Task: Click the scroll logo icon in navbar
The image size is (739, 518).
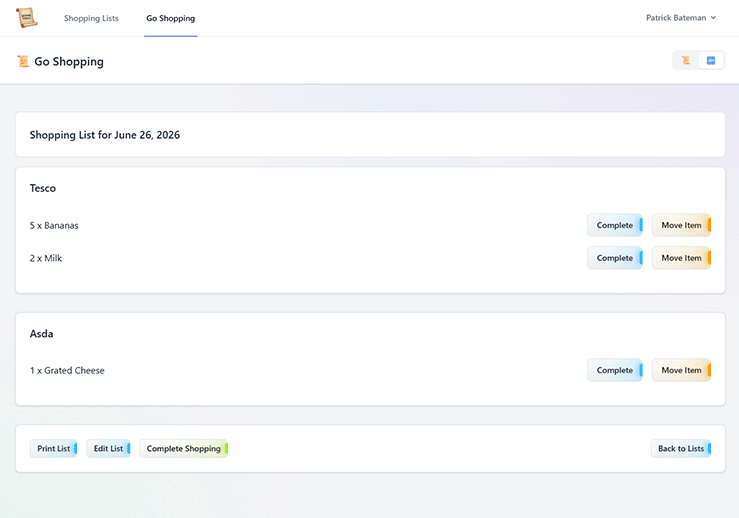Action: (x=26, y=18)
